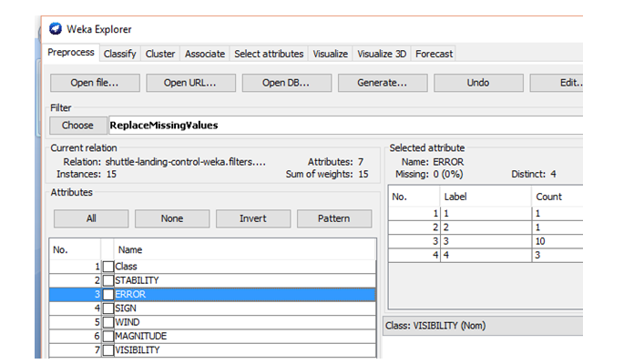Viewport: 634px width, 364px height.
Task: Open the Select attributes tab
Action: pos(269,54)
